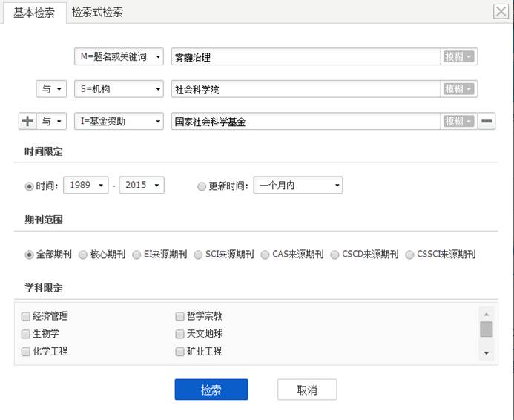Open the M=题名或关键词 field dropdown
The height and width of the screenshot is (420, 514).
[x=119, y=57]
